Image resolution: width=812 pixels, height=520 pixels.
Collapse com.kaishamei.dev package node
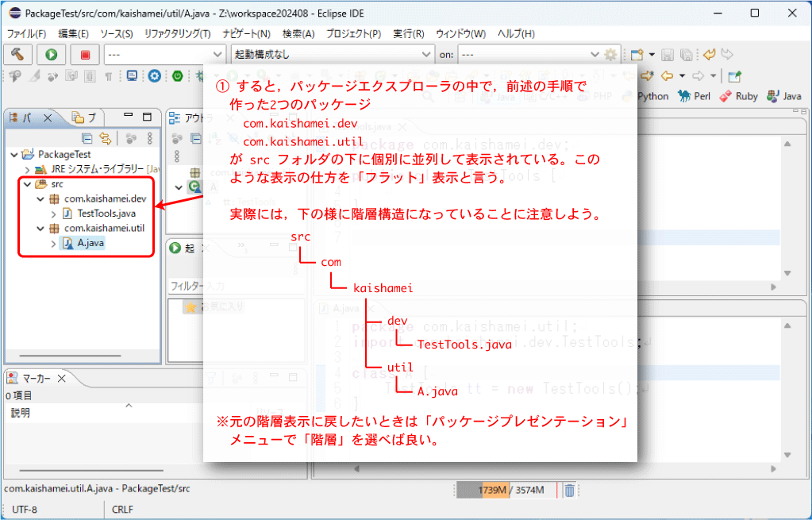[x=40, y=199]
